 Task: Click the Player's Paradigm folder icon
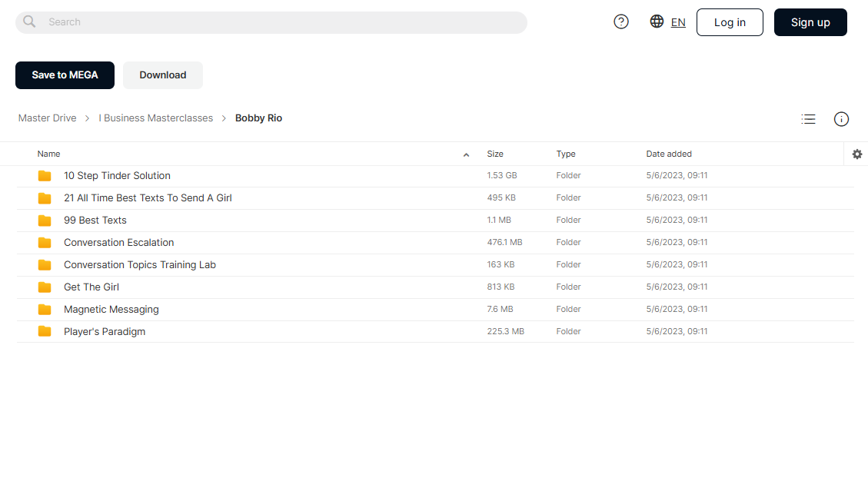coord(45,332)
